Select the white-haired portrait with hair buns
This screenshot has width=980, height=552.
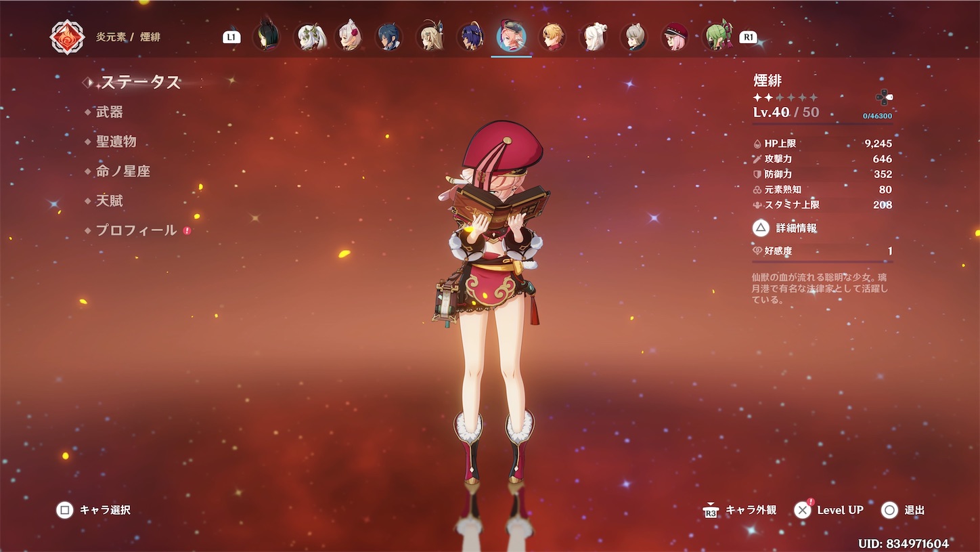pyautogui.click(x=594, y=37)
